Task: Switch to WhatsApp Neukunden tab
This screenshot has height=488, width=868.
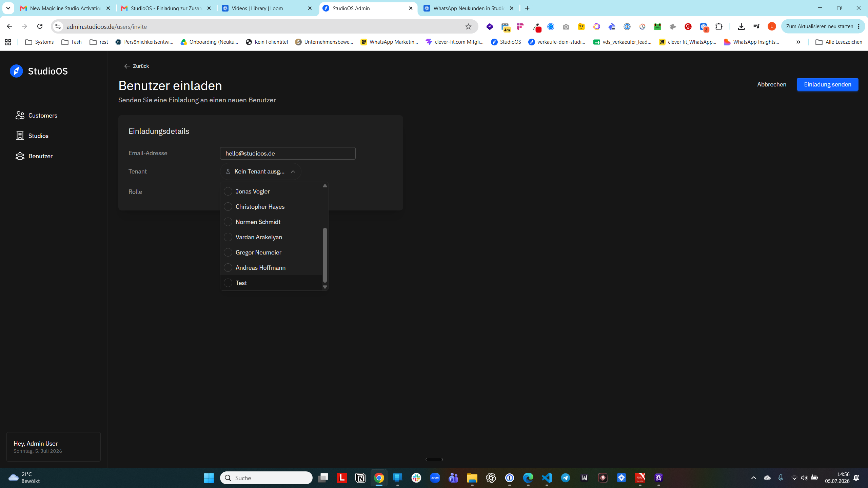Action: click(x=469, y=8)
